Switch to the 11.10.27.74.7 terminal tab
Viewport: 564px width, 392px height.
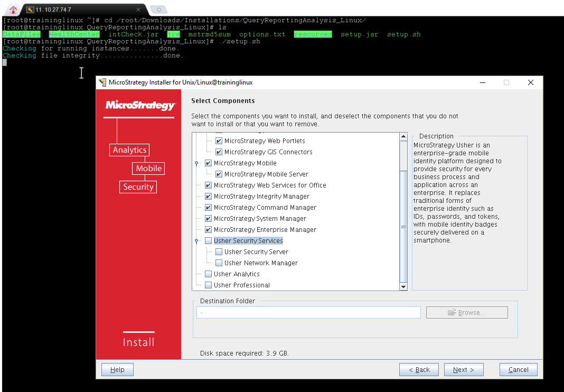[x=79, y=10]
